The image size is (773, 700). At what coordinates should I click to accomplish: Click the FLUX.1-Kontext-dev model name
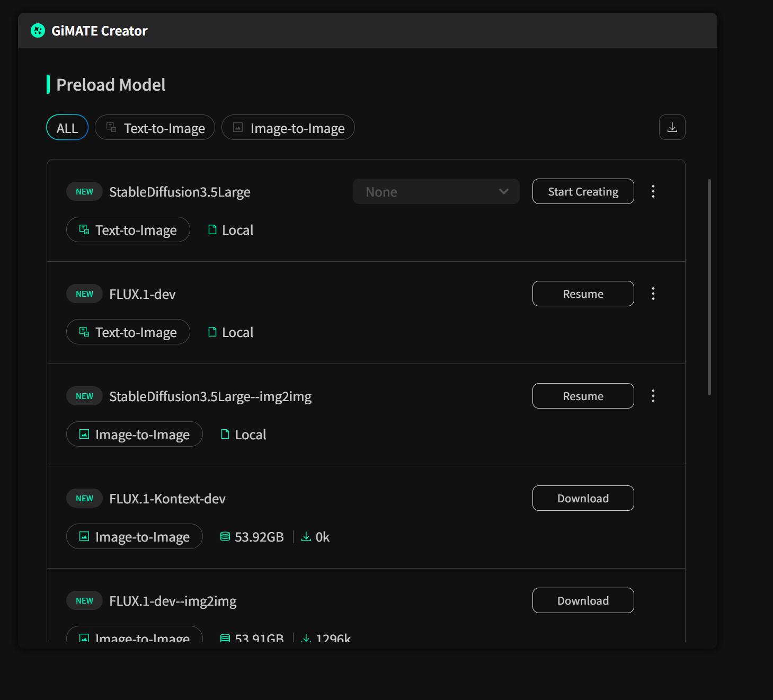167,499
